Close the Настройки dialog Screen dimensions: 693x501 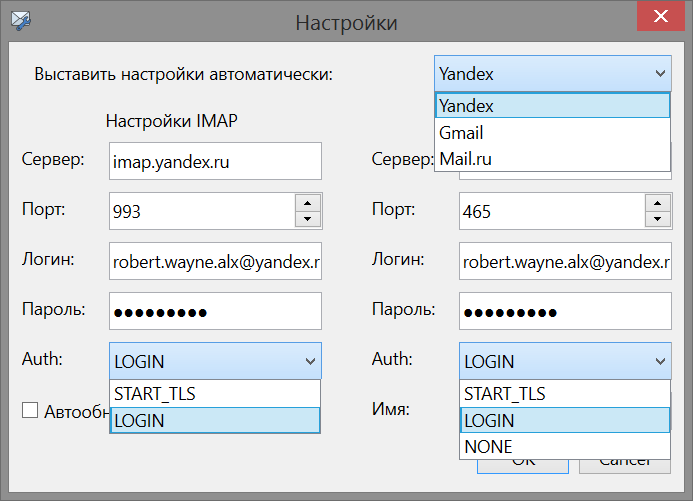[660, 16]
